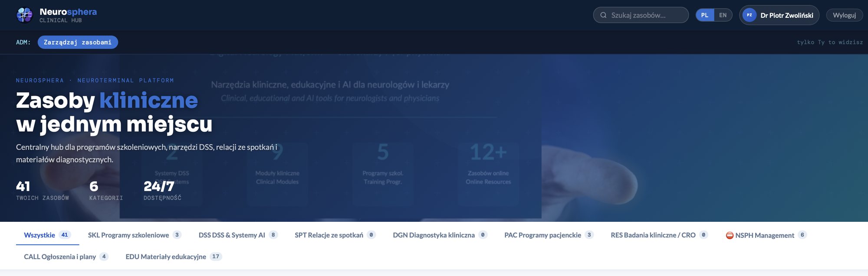Focus the Szukaj zasobów search field
This screenshot has height=276, width=868.
pyautogui.click(x=641, y=15)
